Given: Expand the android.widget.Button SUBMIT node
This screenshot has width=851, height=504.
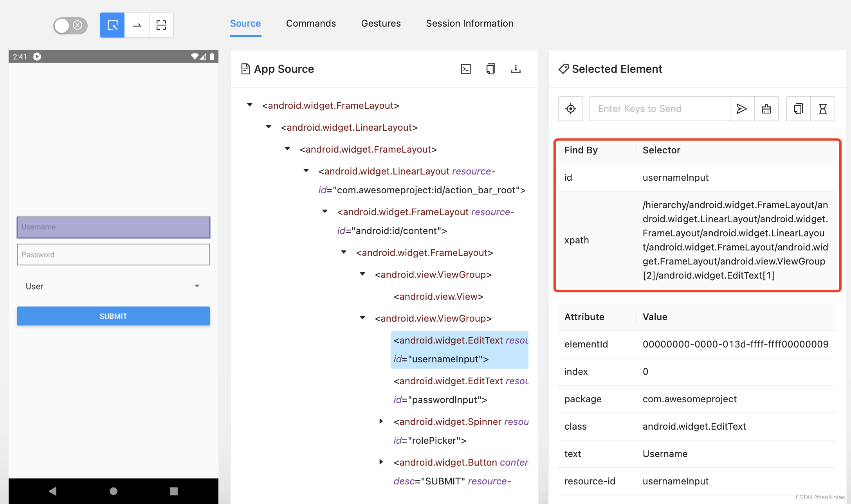Looking at the screenshot, I should 381,462.
